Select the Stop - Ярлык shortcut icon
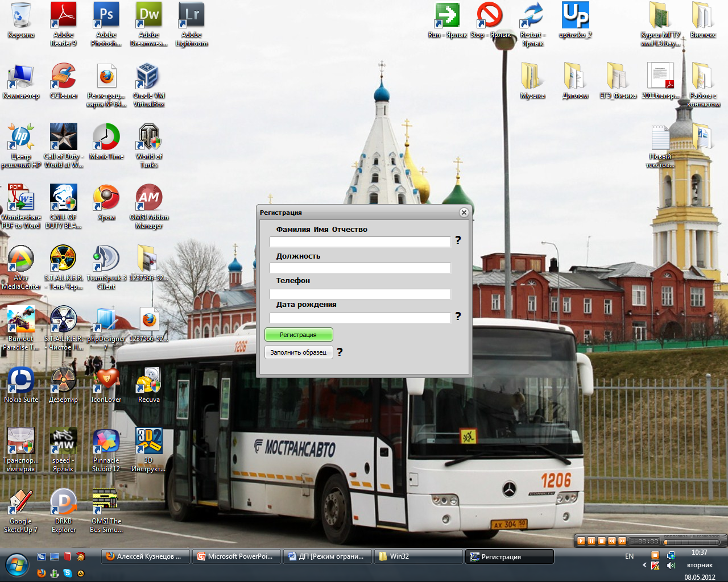This screenshot has width=728, height=582. 490,20
